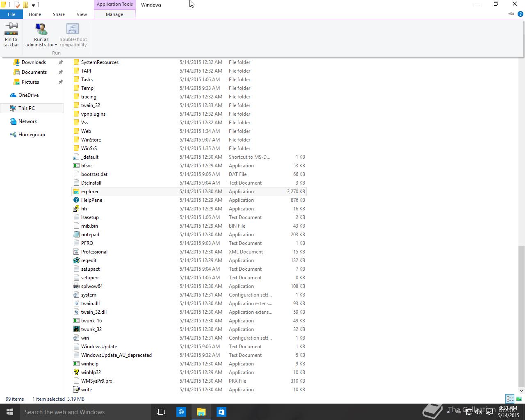Select Documents in navigation pane
Image resolution: width=525 pixels, height=420 pixels.
point(34,72)
